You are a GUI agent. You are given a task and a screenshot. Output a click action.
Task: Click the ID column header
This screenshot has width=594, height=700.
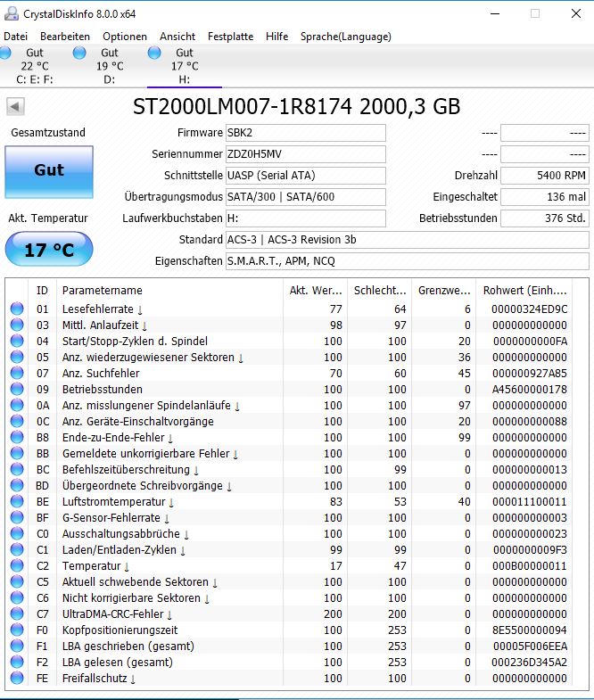[42, 290]
